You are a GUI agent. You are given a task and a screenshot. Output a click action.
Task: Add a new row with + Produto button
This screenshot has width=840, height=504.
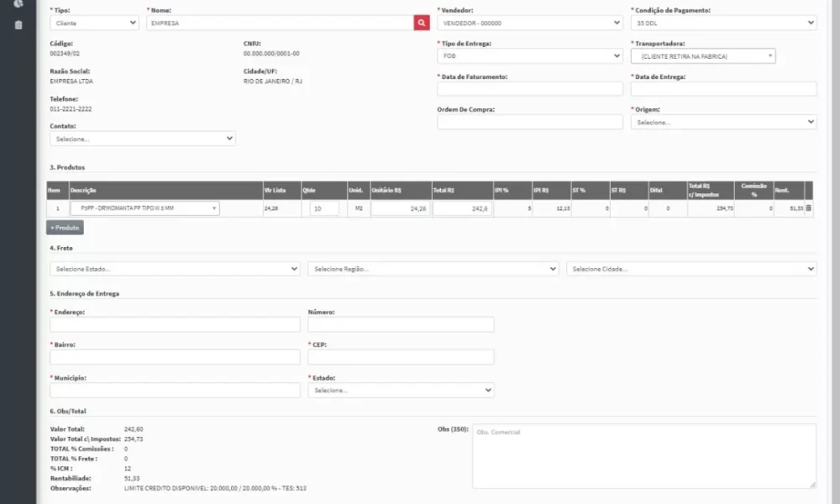pyautogui.click(x=65, y=228)
